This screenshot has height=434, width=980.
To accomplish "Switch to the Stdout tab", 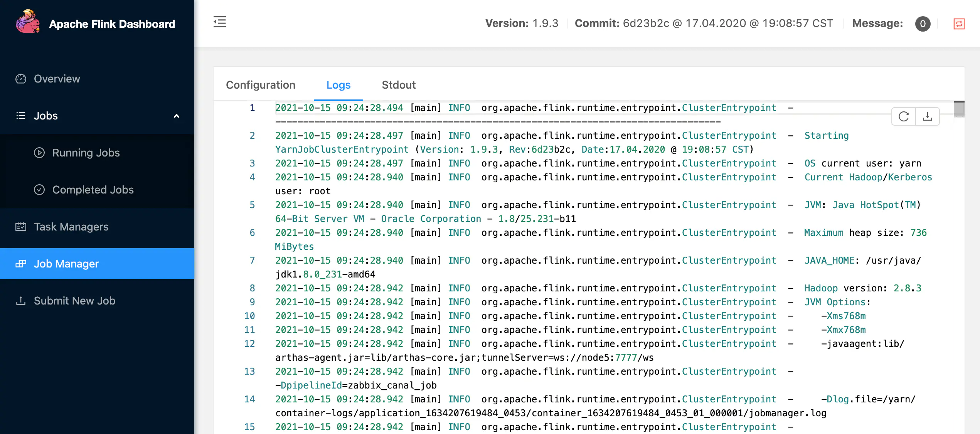I will 399,85.
